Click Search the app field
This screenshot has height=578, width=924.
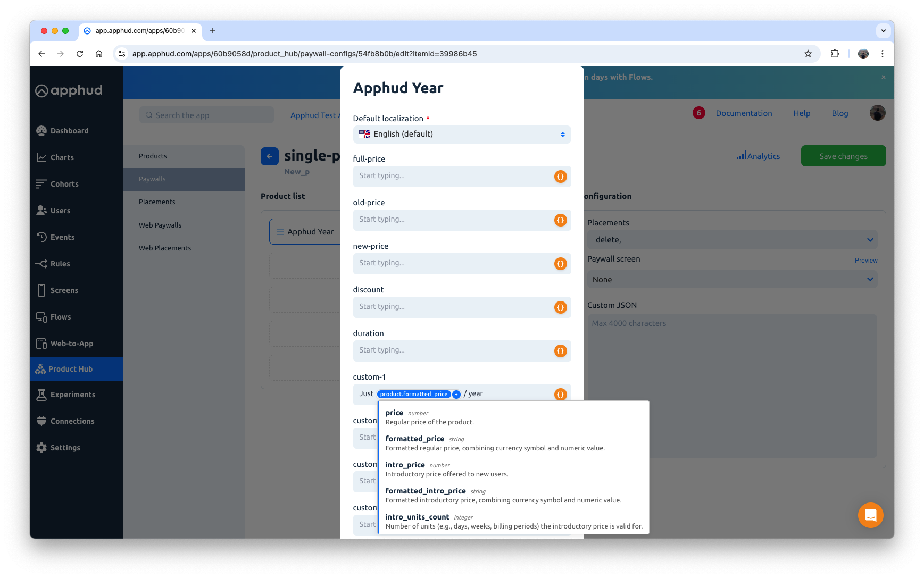(x=206, y=115)
